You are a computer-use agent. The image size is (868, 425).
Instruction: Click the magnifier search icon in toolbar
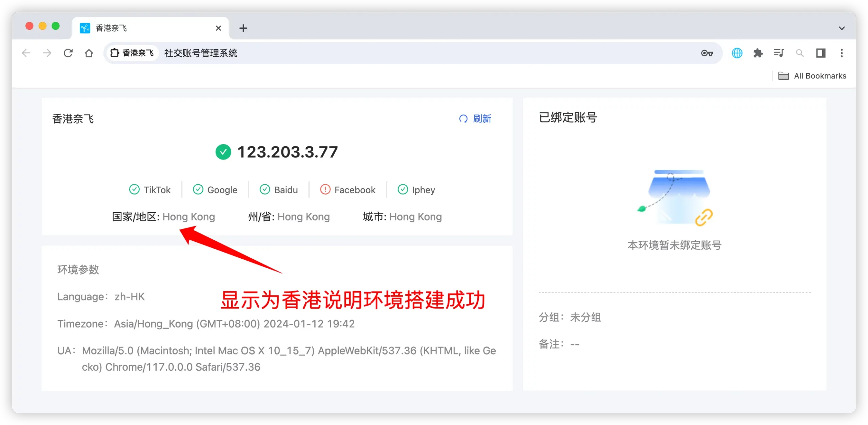click(800, 53)
